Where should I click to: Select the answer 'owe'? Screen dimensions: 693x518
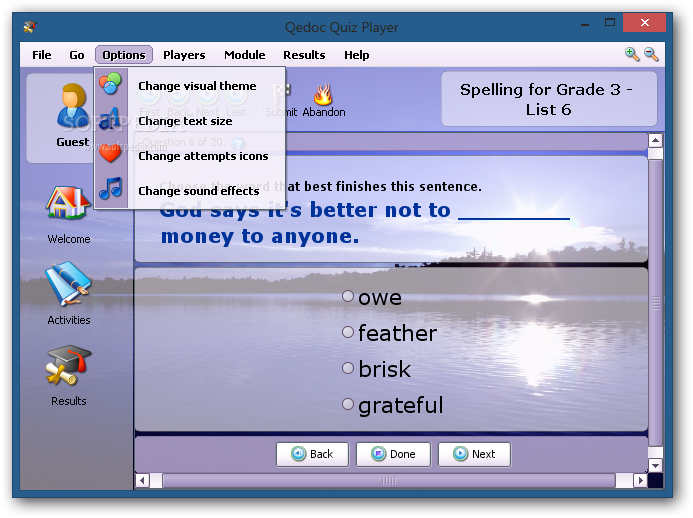(348, 296)
